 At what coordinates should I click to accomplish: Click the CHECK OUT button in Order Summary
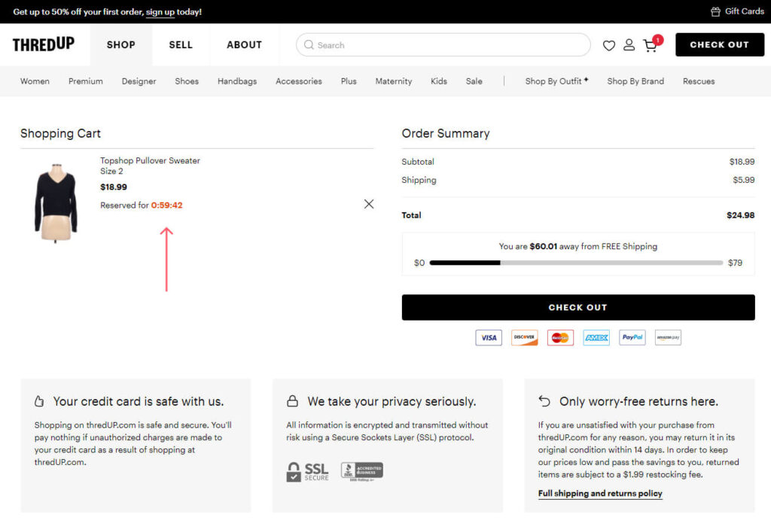578,307
